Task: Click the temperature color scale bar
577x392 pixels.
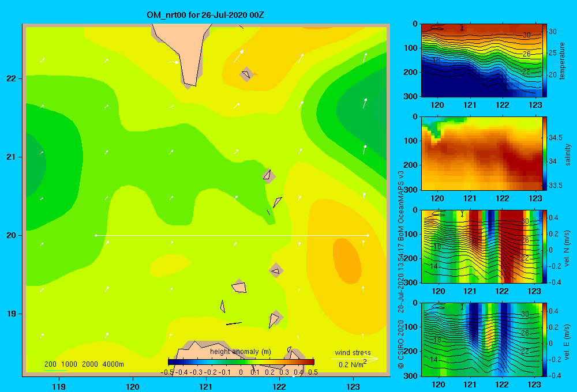Action: [x=545, y=61]
